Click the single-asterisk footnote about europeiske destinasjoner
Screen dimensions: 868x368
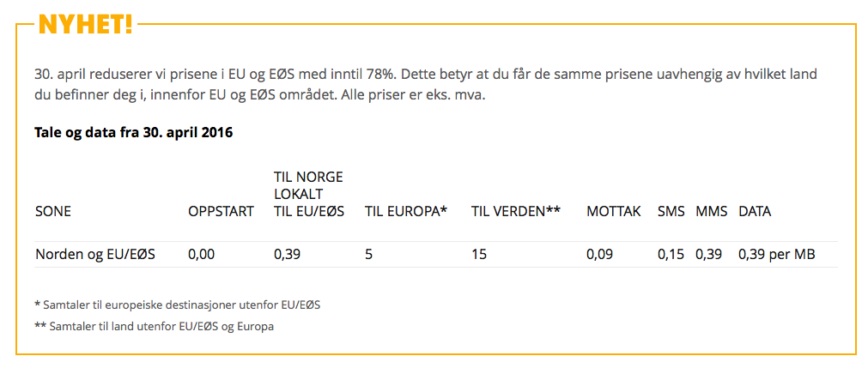click(x=177, y=305)
